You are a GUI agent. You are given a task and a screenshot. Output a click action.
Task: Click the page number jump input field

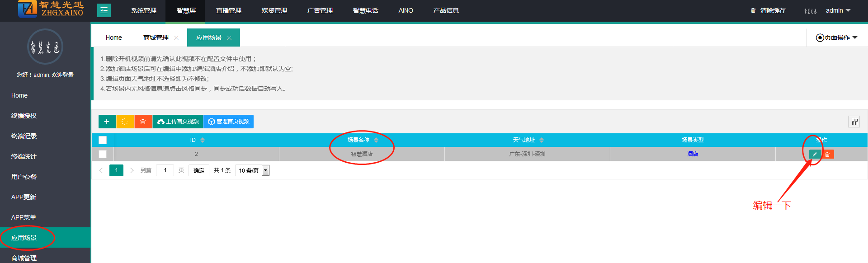(x=165, y=170)
